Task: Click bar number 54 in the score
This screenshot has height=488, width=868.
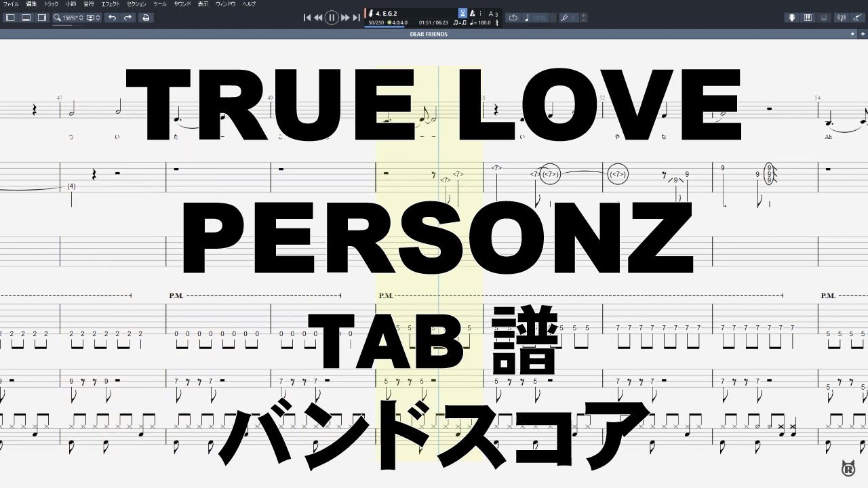Action: pyautogui.click(x=818, y=98)
